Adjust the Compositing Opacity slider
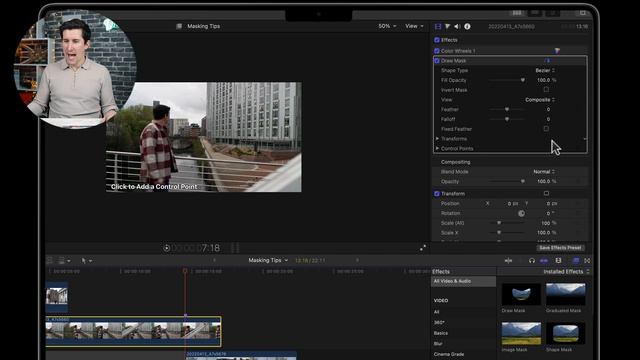The image size is (640, 360). pos(507,181)
